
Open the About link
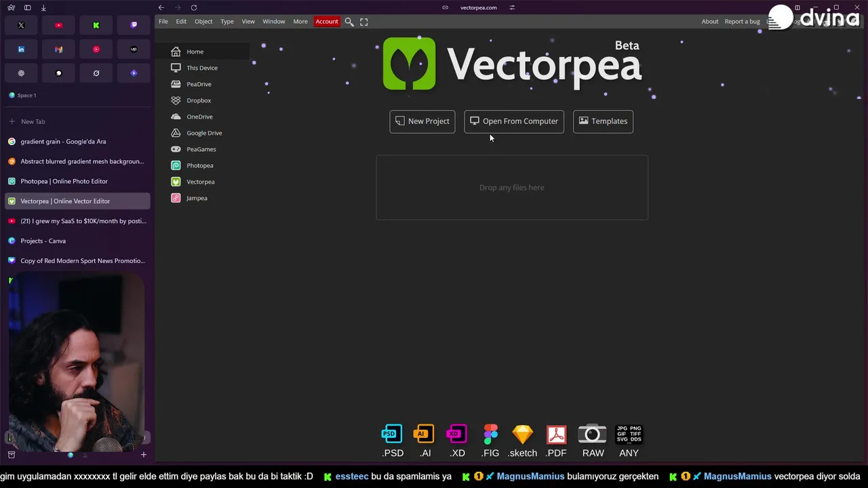tap(710, 22)
